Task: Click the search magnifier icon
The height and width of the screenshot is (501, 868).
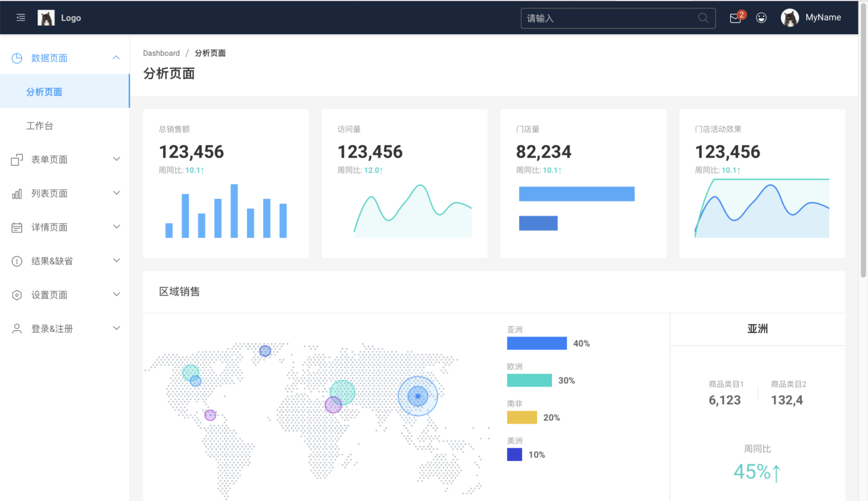Action: [x=703, y=18]
